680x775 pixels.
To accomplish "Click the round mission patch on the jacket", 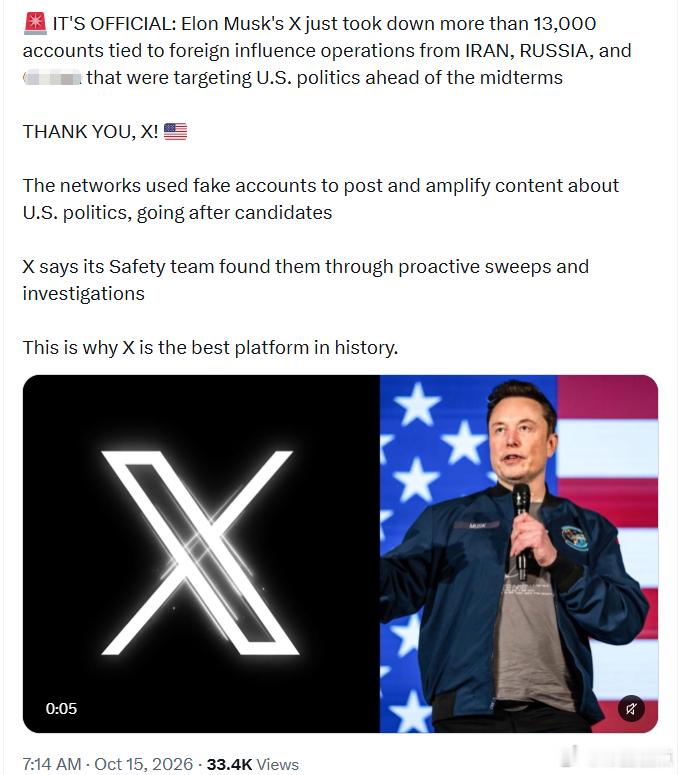I will pos(575,538).
